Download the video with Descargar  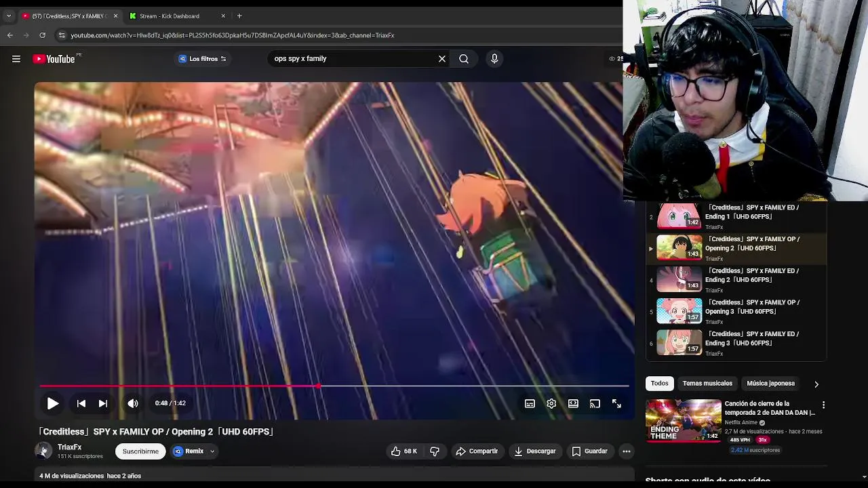(534, 451)
